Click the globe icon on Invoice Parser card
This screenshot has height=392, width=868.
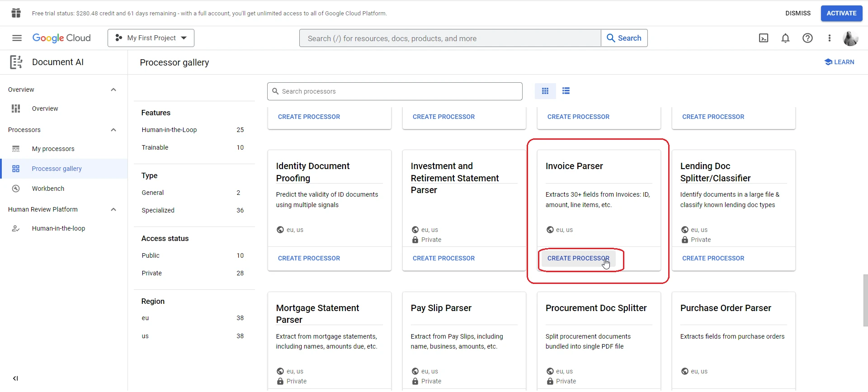click(550, 230)
